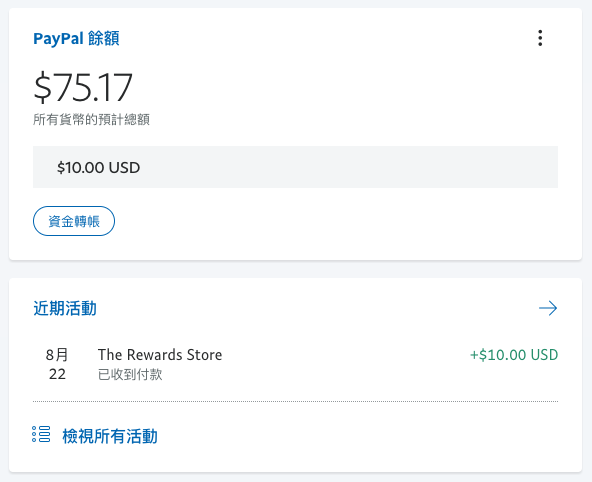Click the list icon beside 檢視所有活動
The image size is (592, 482).
tap(41, 434)
